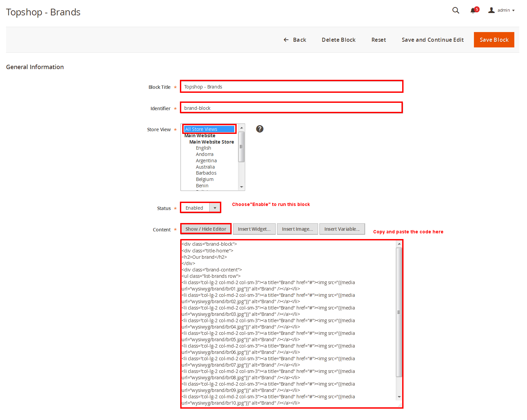This screenshot has width=527, height=420.
Task: Click the Content textarea scrollbar thumb
Action: pyautogui.click(x=399, y=312)
